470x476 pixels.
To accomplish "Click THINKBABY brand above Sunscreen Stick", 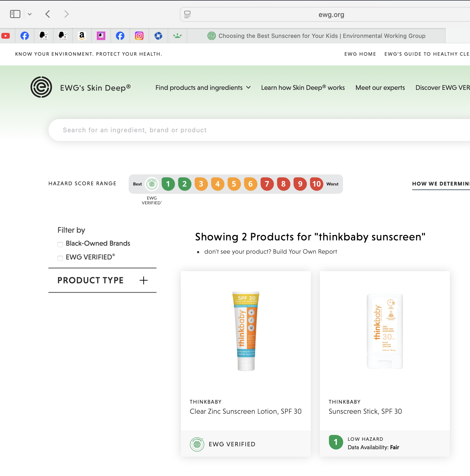I will click(x=345, y=402).
